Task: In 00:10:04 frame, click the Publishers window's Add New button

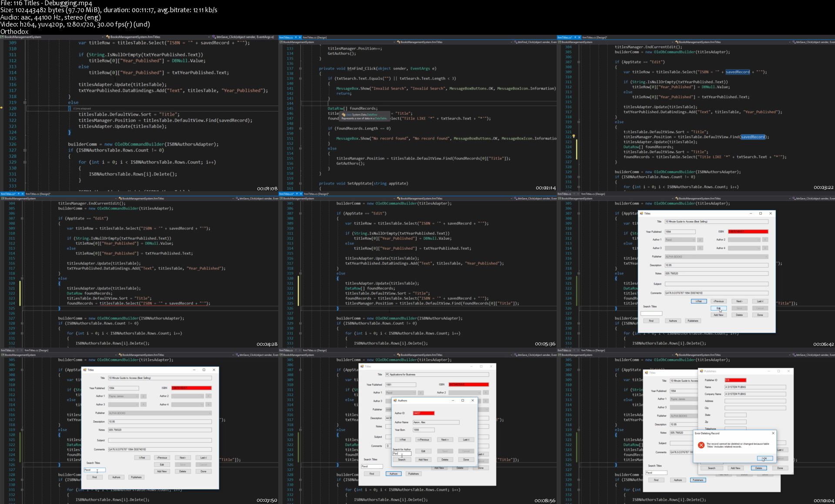Action: coord(735,468)
